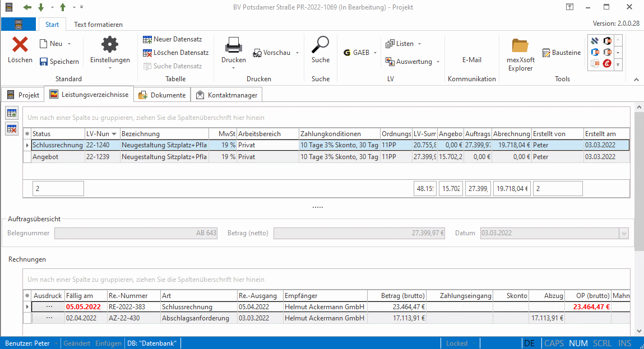
Task: Open the Customize Quick Access Toolbar dropdown
Action: [x=82, y=7]
